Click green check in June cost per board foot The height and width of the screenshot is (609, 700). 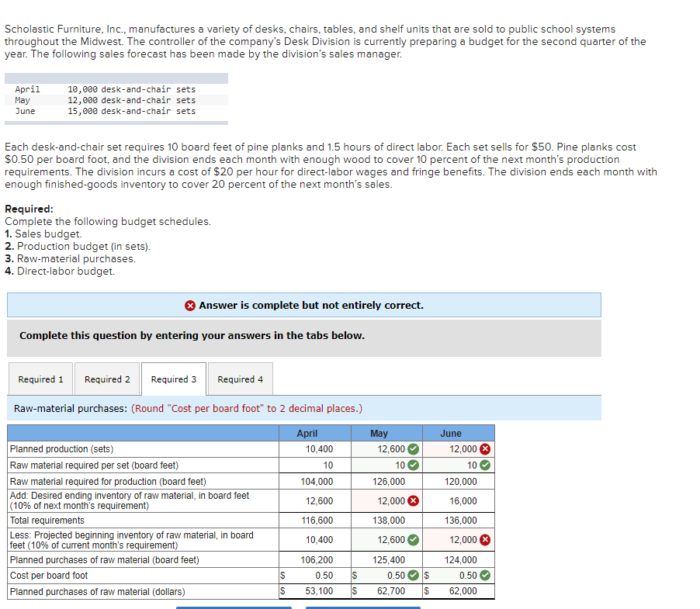coord(485,576)
